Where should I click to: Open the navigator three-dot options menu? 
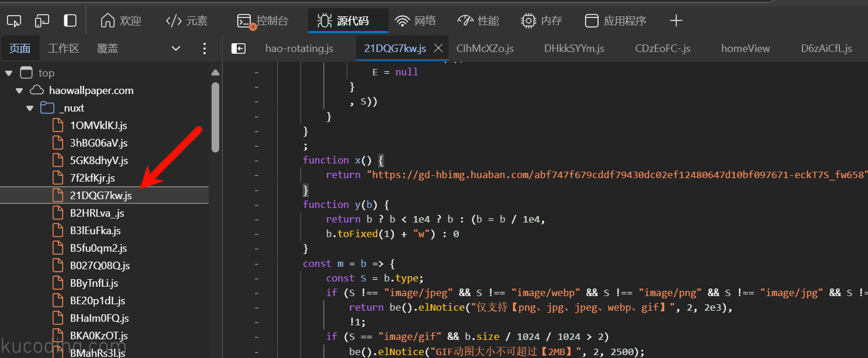tap(204, 48)
